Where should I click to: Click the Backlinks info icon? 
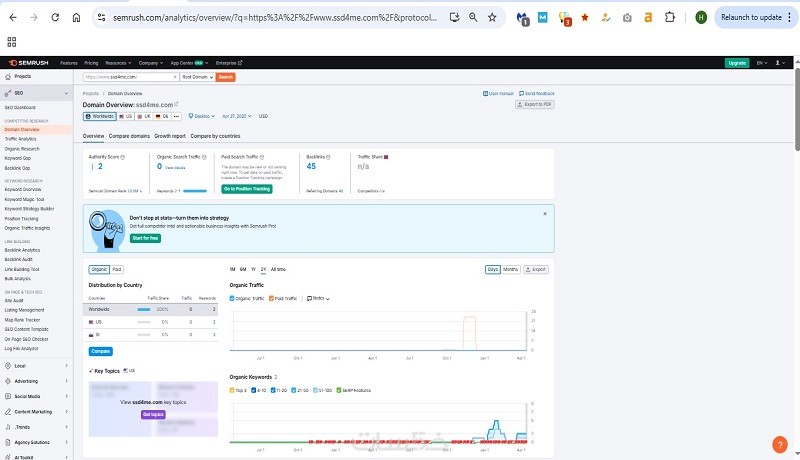[328, 157]
